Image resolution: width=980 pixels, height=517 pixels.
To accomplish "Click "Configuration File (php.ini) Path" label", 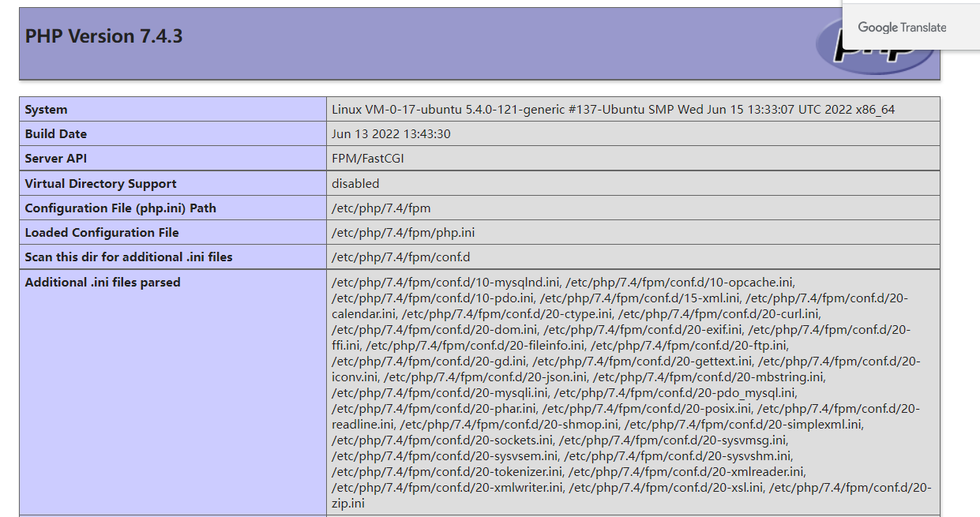I will tap(120, 208).
